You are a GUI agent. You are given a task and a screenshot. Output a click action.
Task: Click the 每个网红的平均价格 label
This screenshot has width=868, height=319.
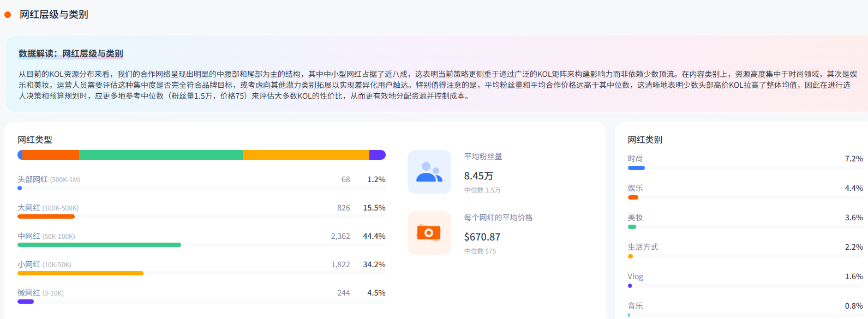[499, 218]
